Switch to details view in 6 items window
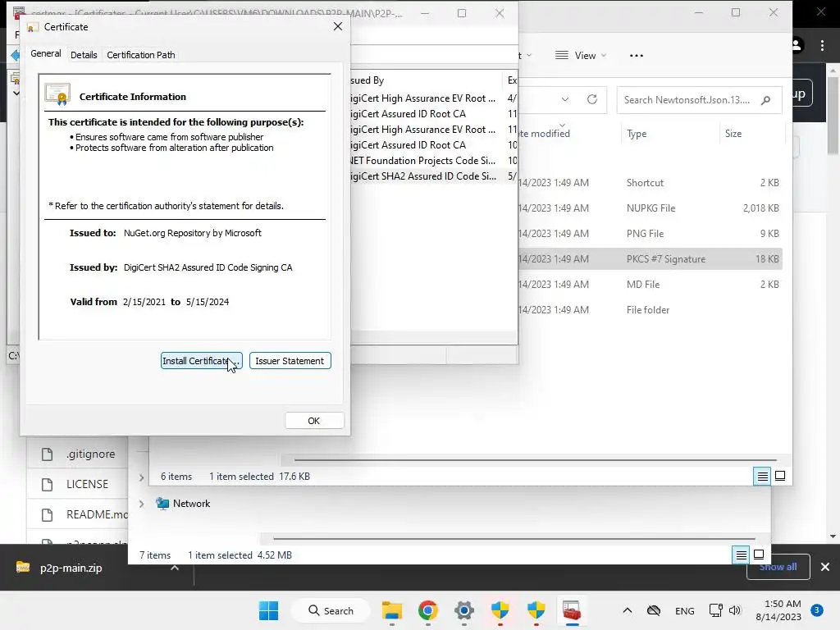 [x=762, y=476]
